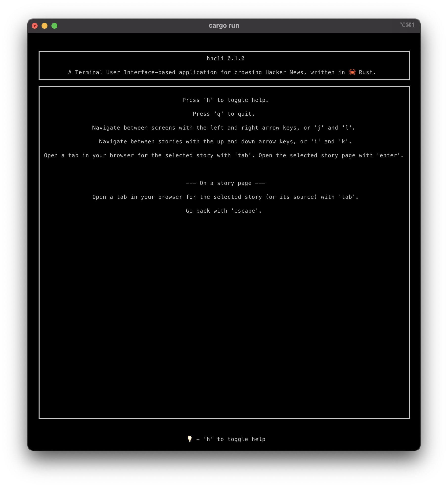Close the cargo run terminal window
The image size is (448, 487).
[x=35, y=26]
